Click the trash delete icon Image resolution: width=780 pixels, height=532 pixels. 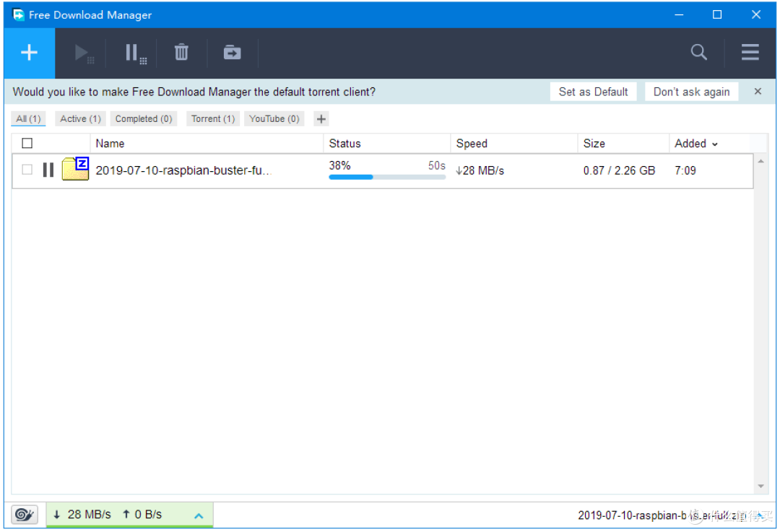181,53
